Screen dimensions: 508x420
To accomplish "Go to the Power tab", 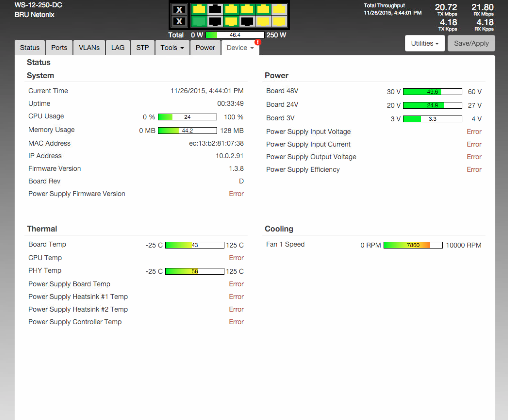I will (x=205, y=48).
